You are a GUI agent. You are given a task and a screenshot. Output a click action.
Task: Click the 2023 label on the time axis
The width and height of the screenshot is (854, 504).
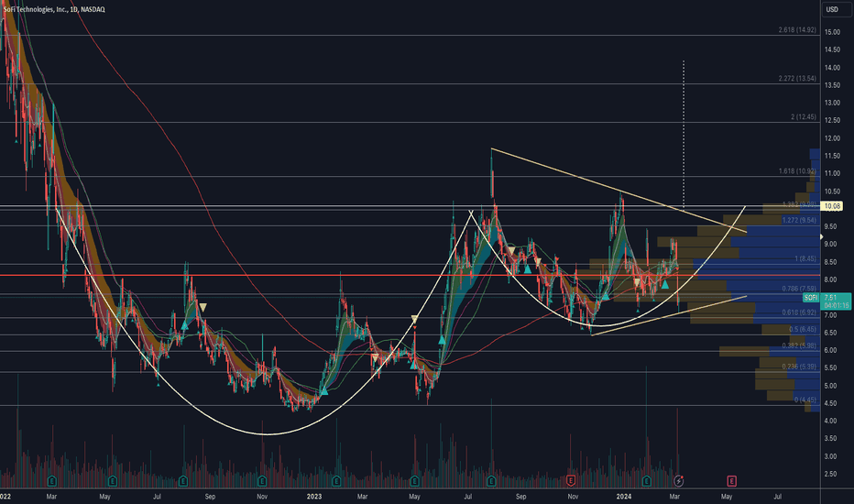tap(314, 497)
